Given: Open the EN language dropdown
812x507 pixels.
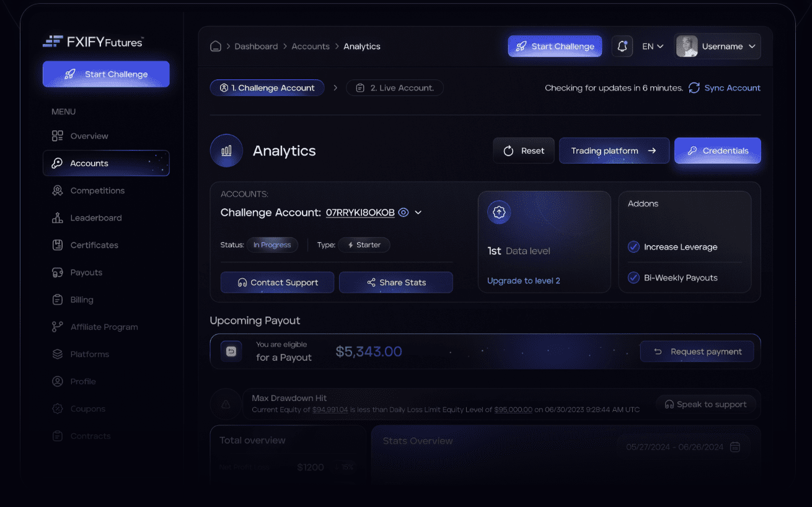Looking at the screenshot, I should pyautogui.click(x=653, y=46).
